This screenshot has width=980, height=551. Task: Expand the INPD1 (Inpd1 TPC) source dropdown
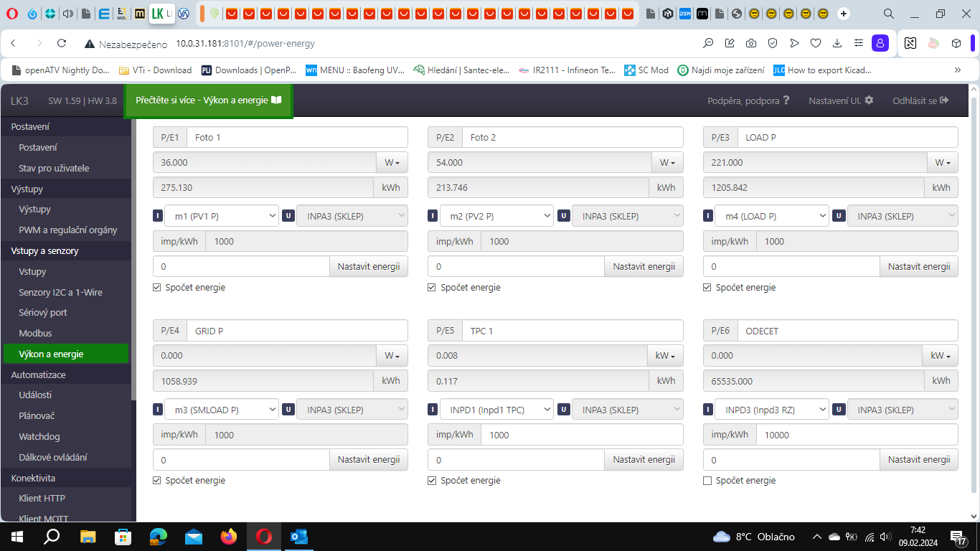496,410
